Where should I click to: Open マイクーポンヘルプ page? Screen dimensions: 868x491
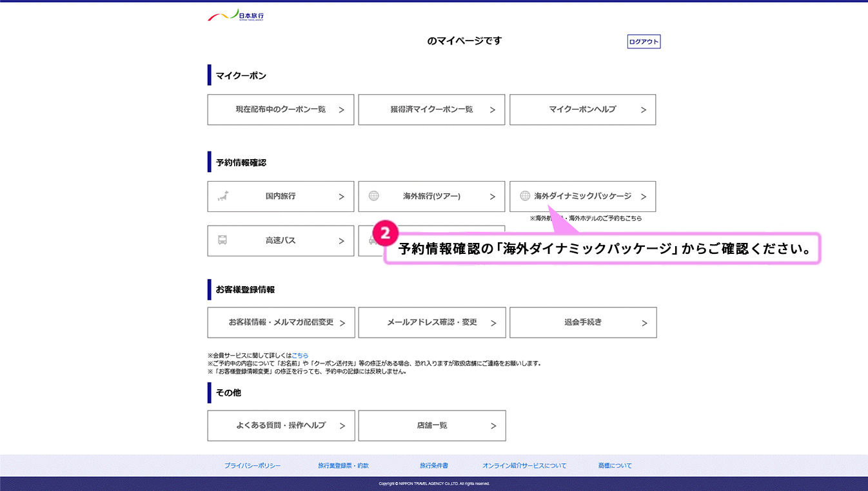(x=582, y=110)
